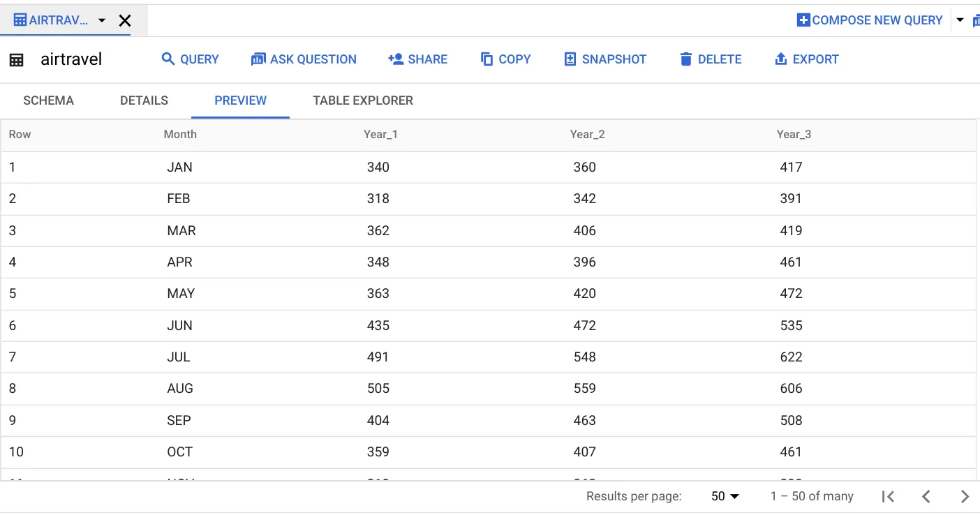Click the Ask Question chart icon

[x=258, y=59]
